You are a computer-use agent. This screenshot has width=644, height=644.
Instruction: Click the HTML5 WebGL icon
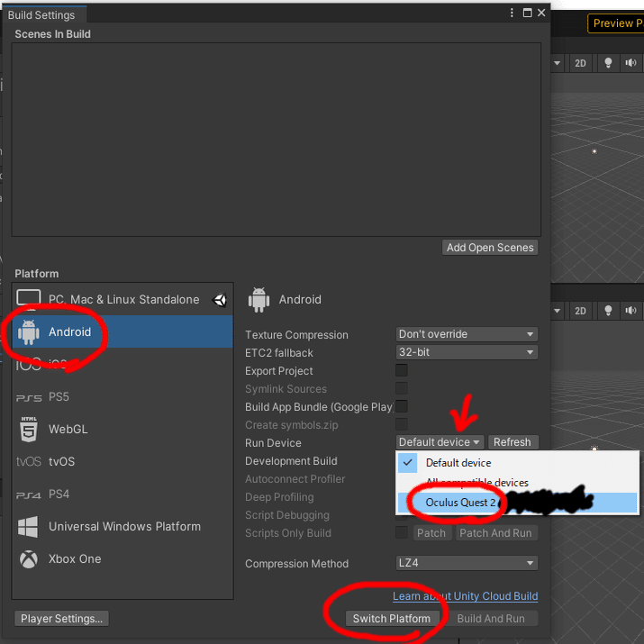point(29,430)
